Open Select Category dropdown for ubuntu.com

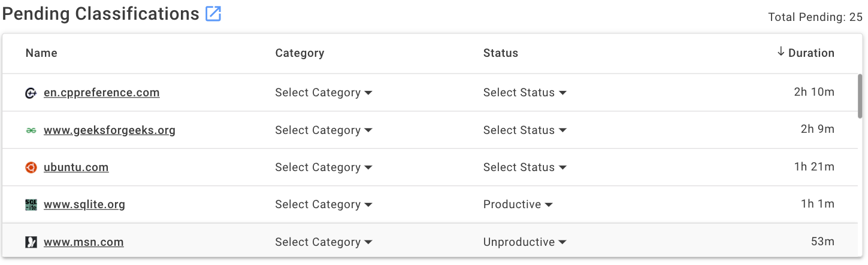coord(323,167)
